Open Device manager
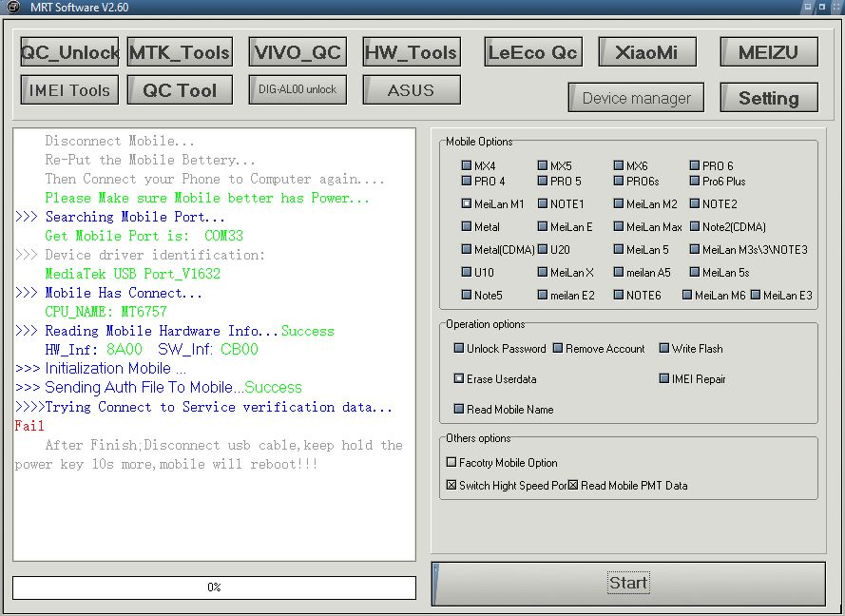The height and width of the screenshot is (616, 845). pos(636,98)
